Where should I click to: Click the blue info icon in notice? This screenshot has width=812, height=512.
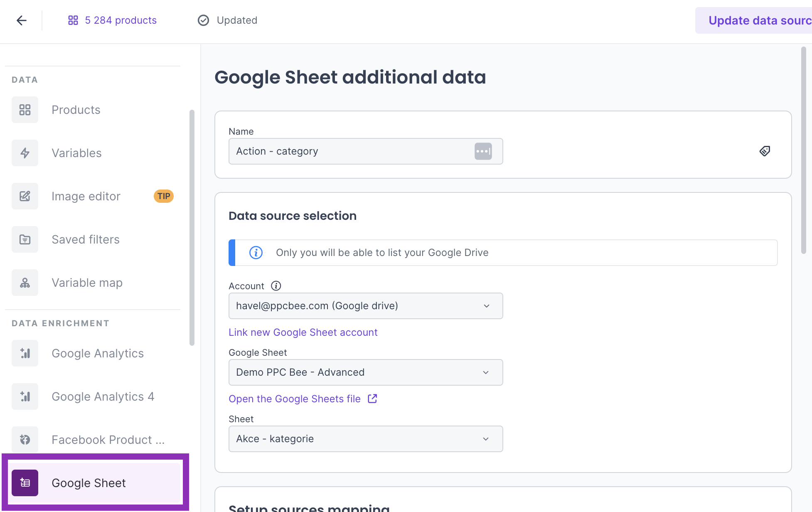click(x=256, y=253)
